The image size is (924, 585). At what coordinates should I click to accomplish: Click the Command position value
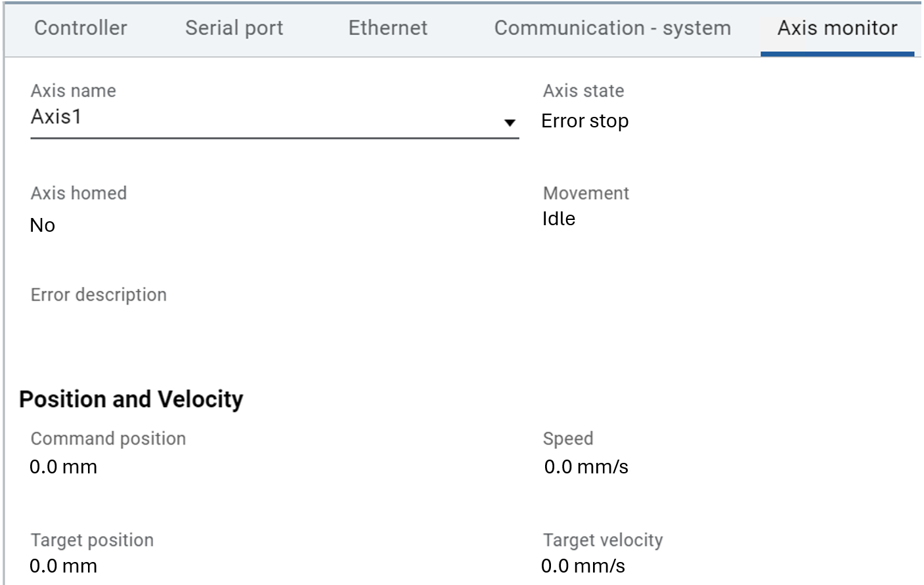[64, 467]
